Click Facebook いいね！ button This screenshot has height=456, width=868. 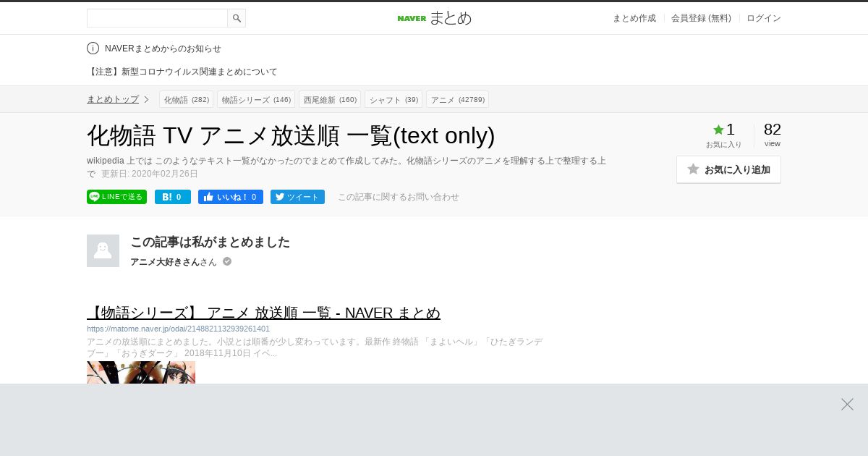click(231, 197)
